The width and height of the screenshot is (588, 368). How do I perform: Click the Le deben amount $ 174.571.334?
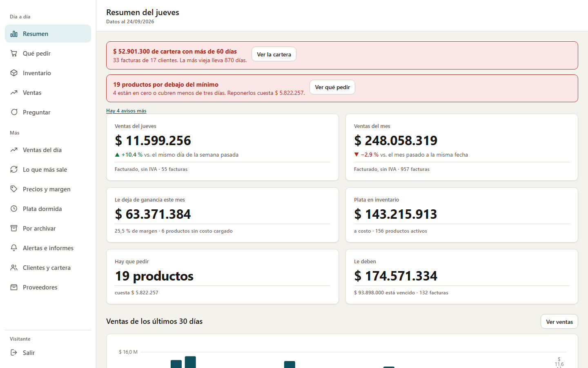pos(396,276)
